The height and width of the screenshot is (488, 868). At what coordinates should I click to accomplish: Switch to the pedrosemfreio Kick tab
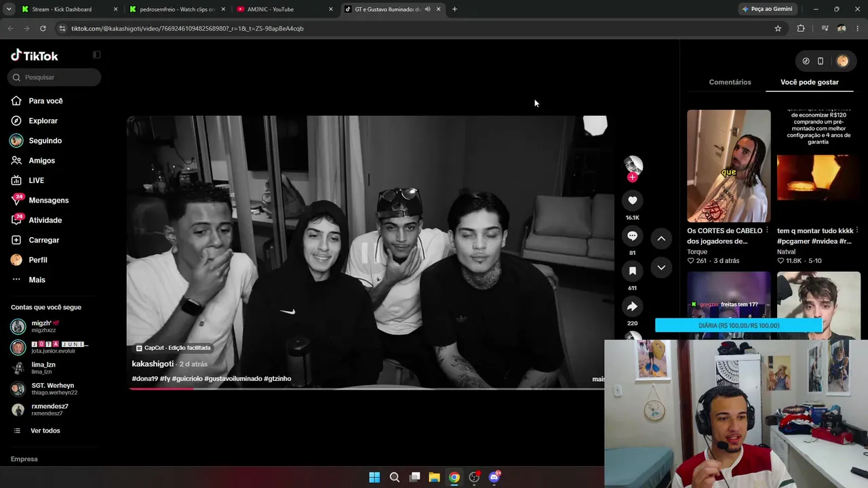(178, 9)
